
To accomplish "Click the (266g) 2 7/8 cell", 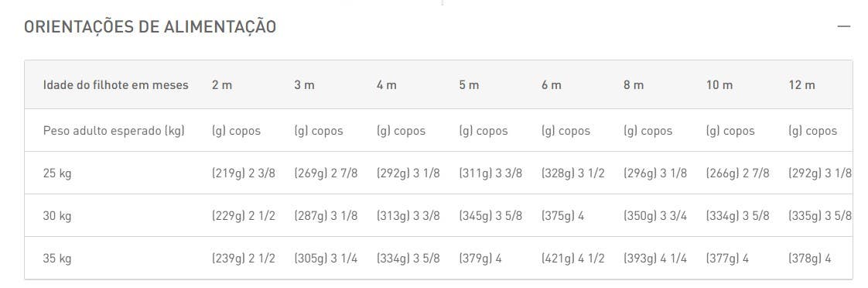I will pyautogui.click(x=737, y=174).
